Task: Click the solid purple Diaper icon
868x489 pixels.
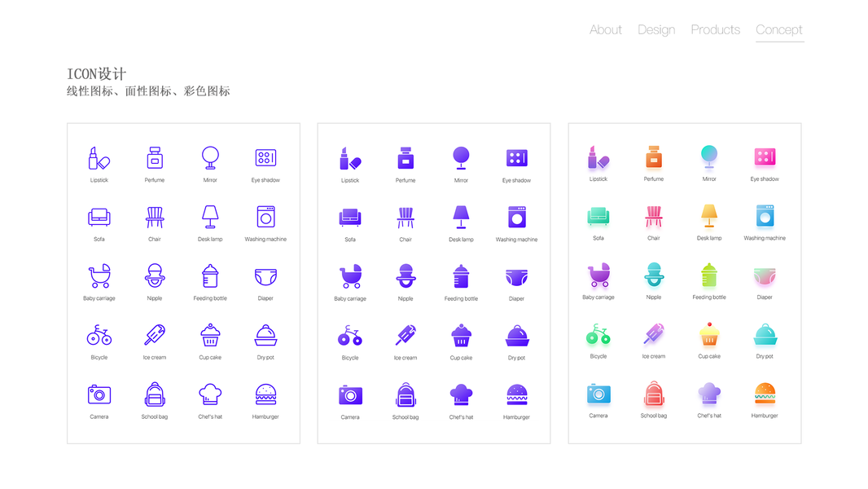Action: point(517,277)
